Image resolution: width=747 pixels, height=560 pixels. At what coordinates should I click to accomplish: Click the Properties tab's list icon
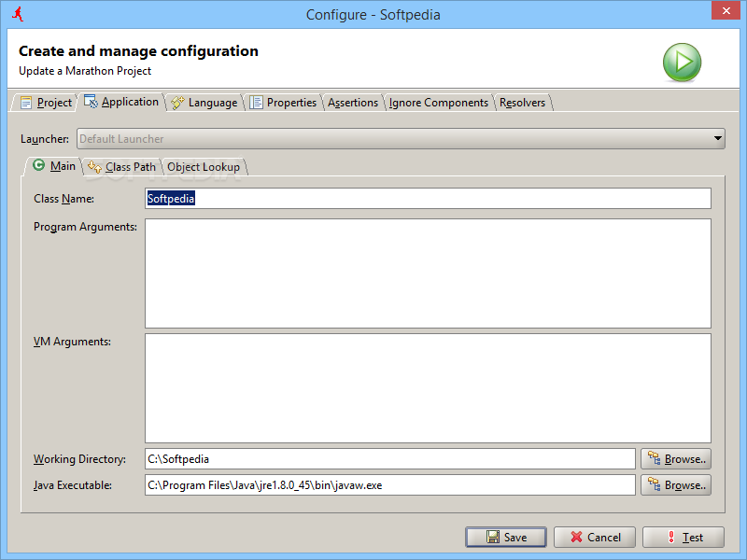tap(256, 103)
